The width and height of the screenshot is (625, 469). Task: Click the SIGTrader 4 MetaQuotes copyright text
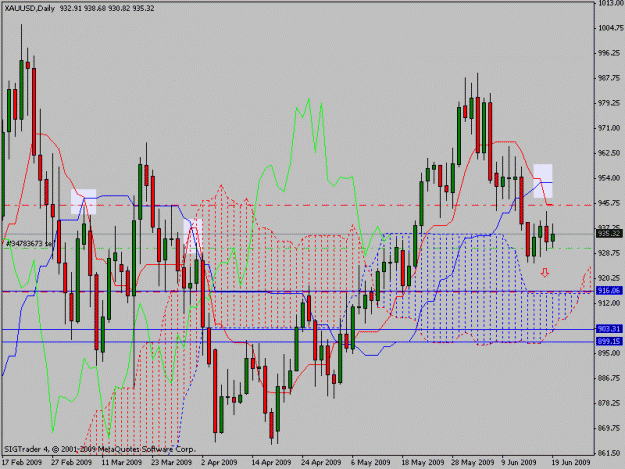pos(100,449)
